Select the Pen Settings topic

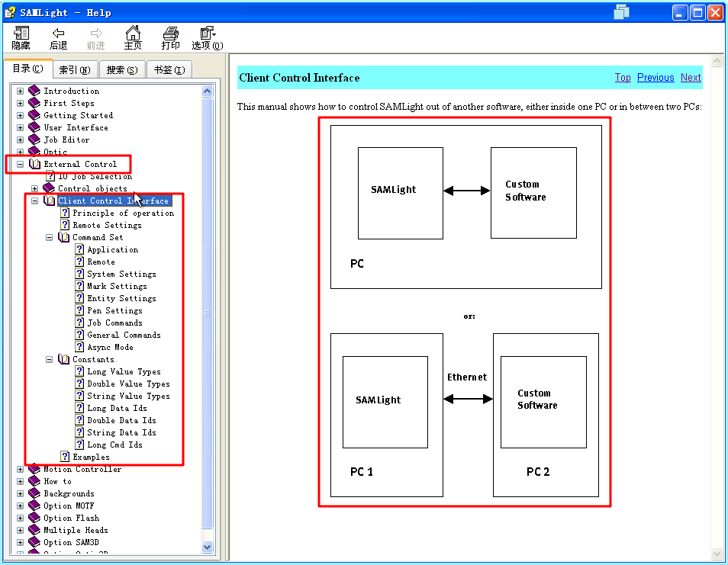[x=114, y=310]
